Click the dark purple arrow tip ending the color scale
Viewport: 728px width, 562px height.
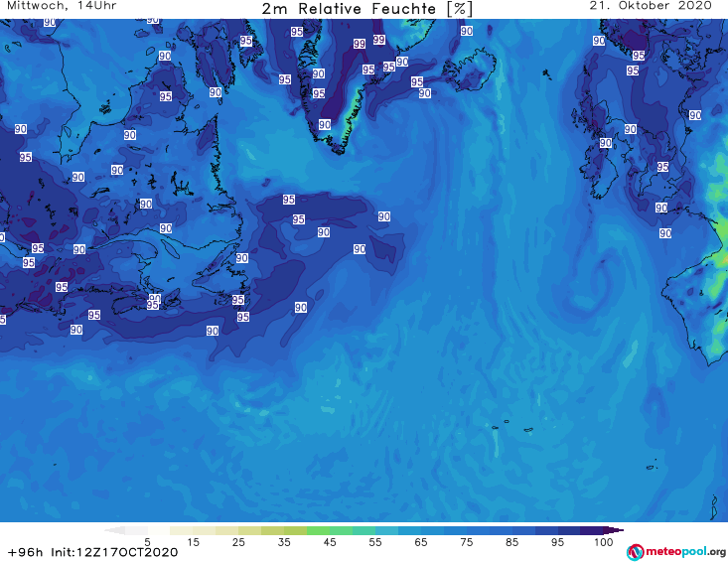pyautogui.click(x=614, y=530)
